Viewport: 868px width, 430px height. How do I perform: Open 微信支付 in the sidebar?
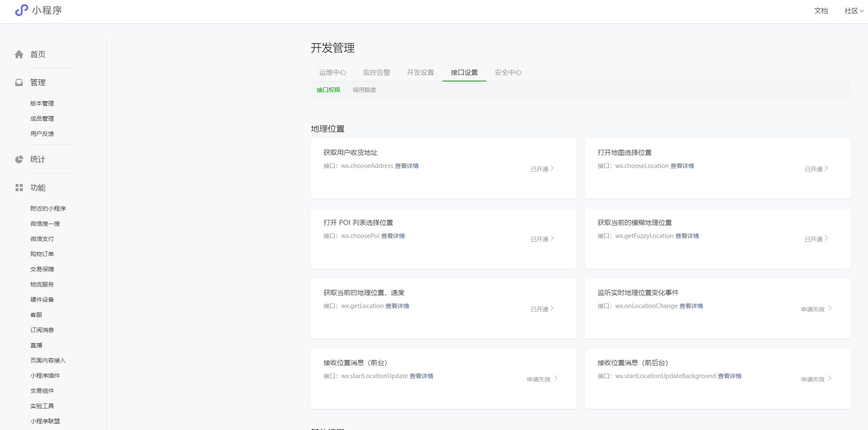tap(42, 239)
